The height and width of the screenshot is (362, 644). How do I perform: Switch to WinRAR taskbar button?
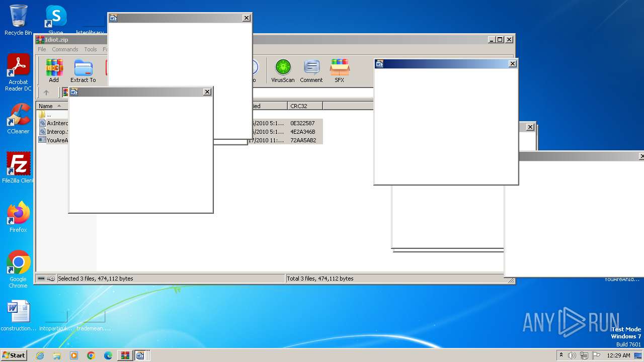point(125,355)
